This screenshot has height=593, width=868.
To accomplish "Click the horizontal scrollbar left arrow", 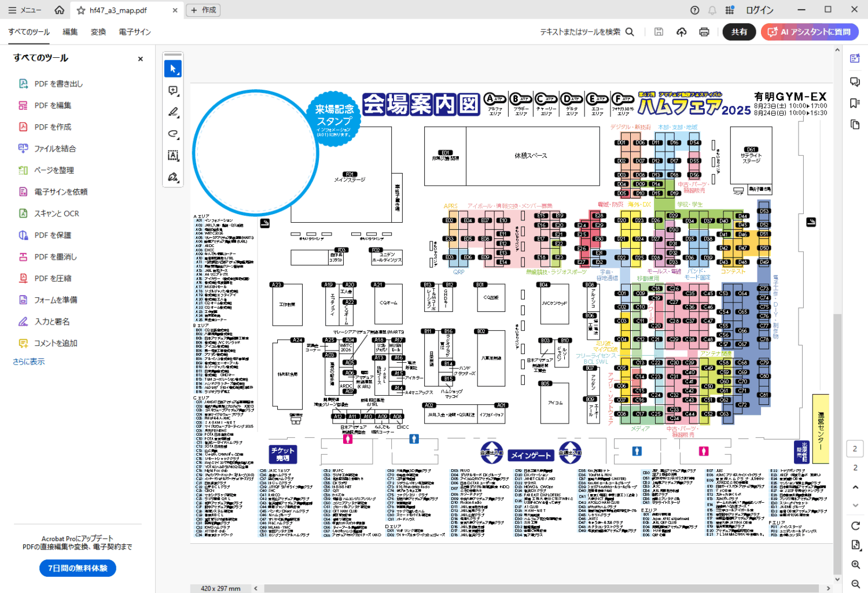I will pyautogui.click(x=256, y=588).
